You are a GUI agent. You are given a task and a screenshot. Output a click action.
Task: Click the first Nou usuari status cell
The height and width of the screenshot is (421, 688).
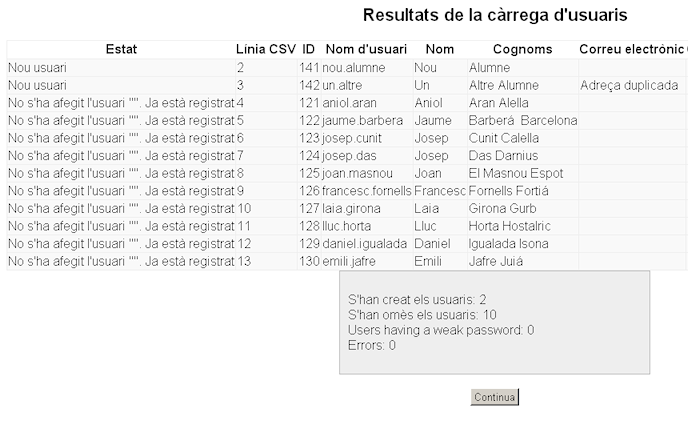pos(38,67)
